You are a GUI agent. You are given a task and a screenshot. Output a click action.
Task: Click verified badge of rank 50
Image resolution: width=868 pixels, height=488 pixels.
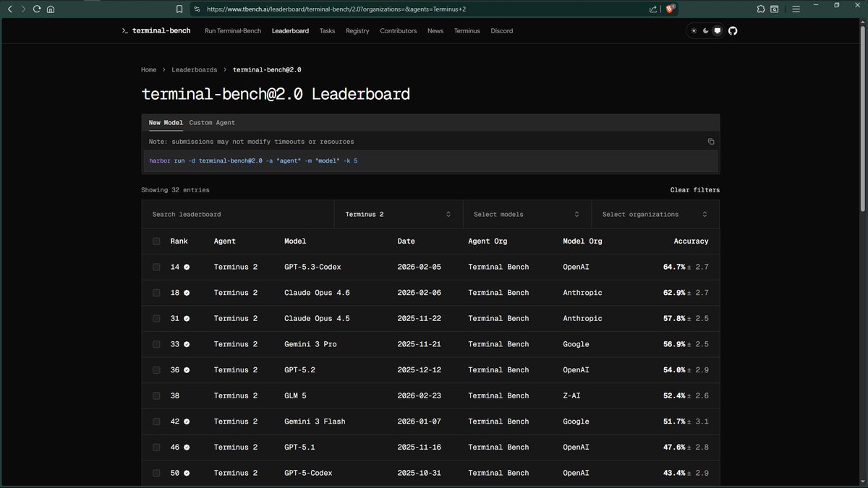(187, 473)
